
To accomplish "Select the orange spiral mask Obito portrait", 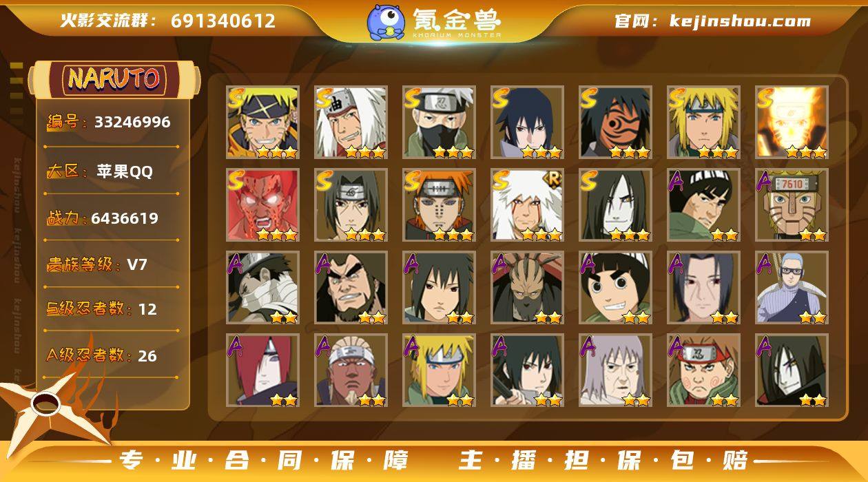I will (616, 123).
